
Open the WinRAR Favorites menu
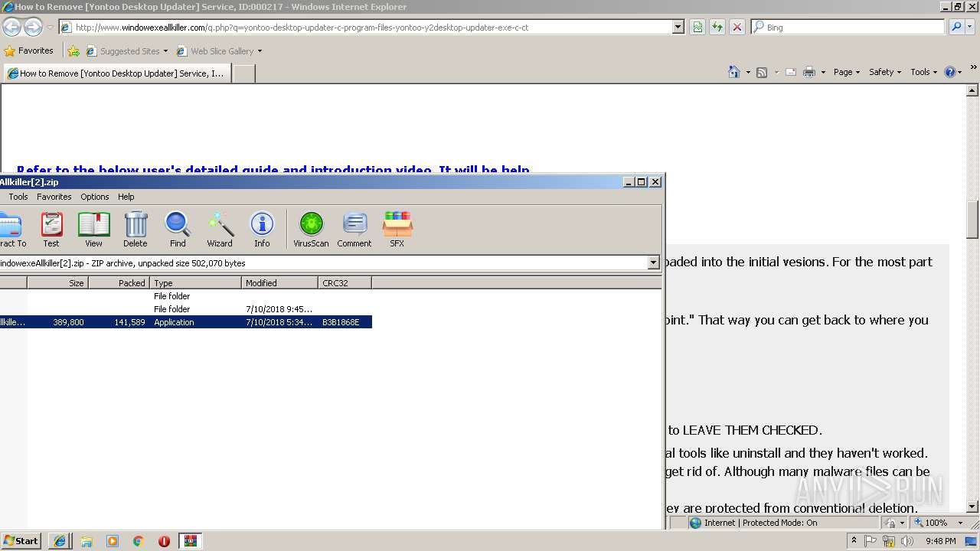click(54, 197)
